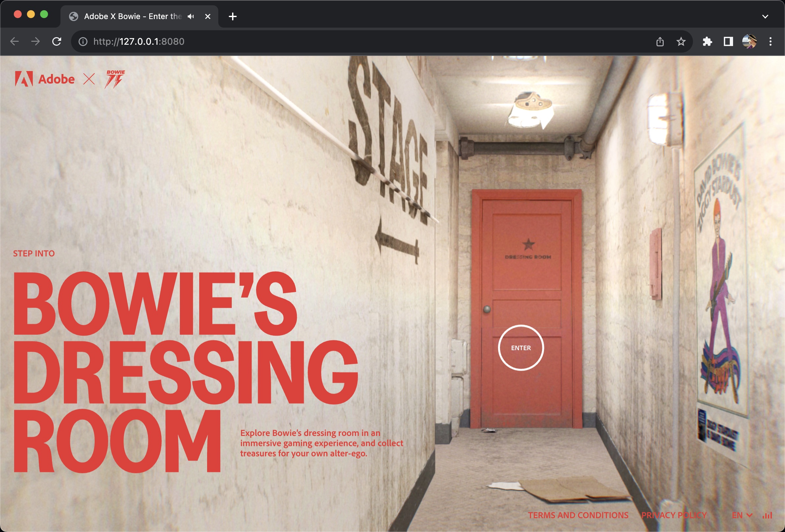This screenshot has width=785, height=532.
Task: Open Chrome profile avatar
Action: (749, 41)
